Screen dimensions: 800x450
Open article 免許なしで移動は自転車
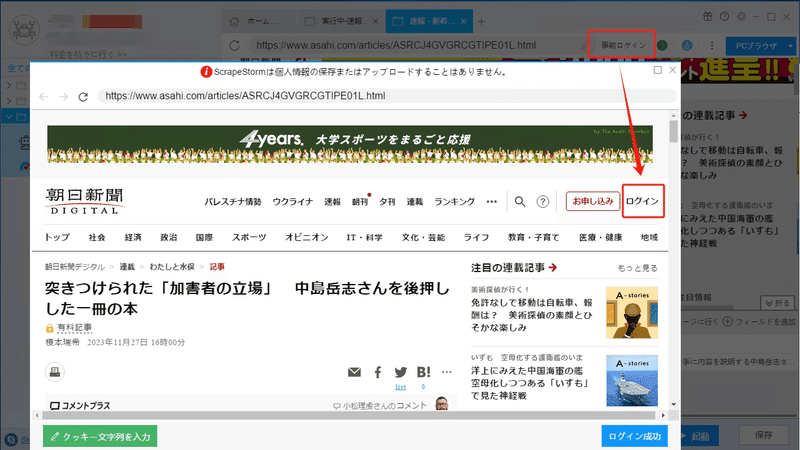(532, 315)
